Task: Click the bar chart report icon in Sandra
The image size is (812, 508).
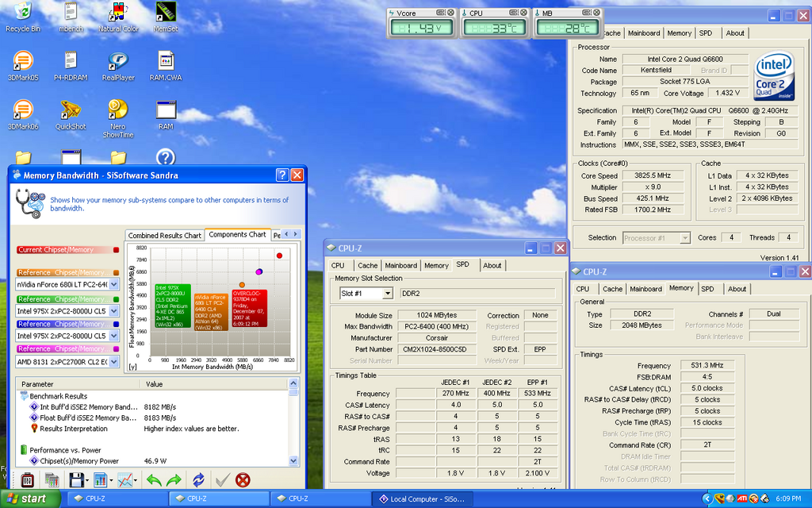Action: (x=101, y=480)
